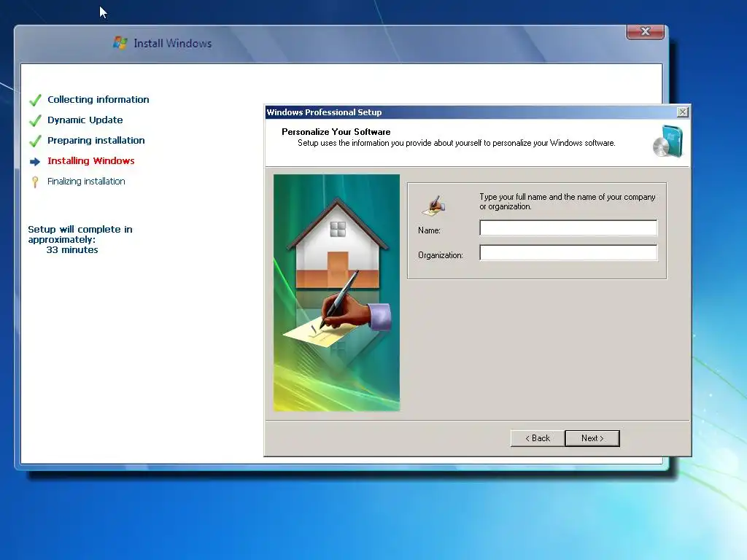
Task: Click the 'Type your full name' instruction text
Action: tap(567, 201)
